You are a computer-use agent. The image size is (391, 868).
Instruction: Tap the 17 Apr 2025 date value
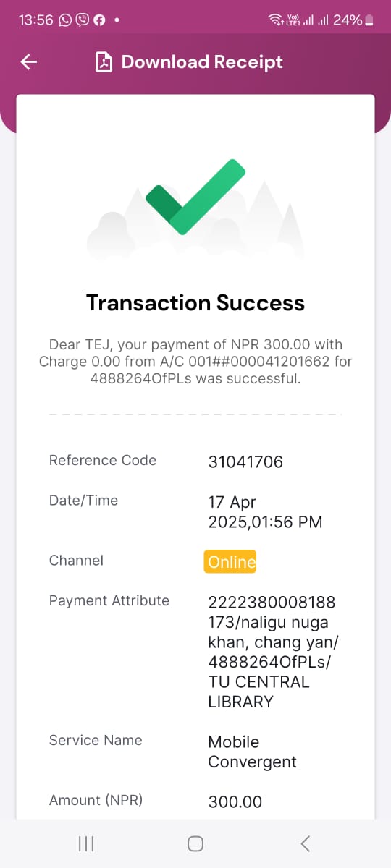[x=265, y=511]
